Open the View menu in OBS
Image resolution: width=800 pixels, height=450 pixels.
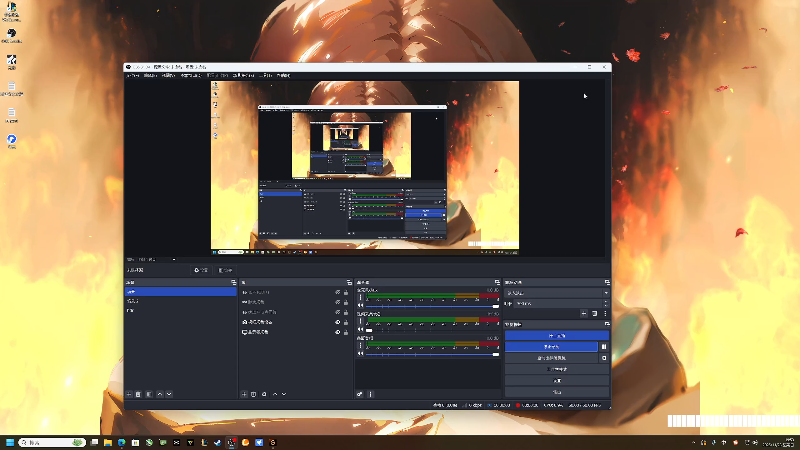point(168,75)
